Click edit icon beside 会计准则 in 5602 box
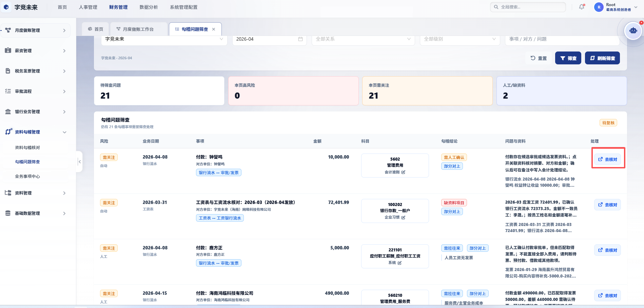Image resolution: width=644 pixels, height=308 pixels. (403, 172)
